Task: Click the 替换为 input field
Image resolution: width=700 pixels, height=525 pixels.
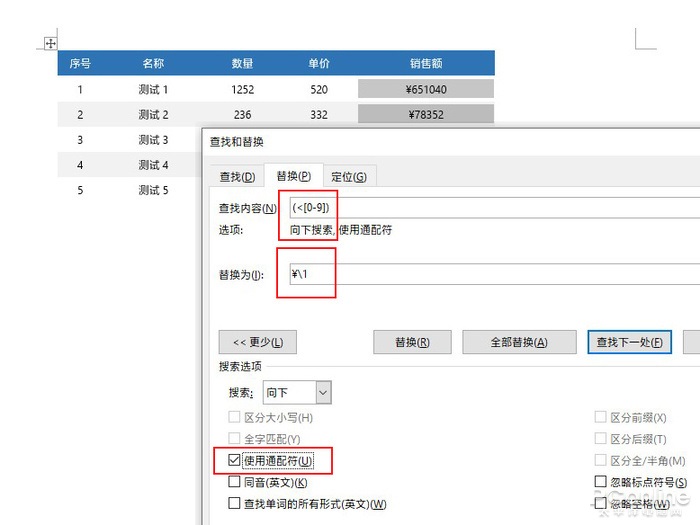Action: click(x=495, y=274)
